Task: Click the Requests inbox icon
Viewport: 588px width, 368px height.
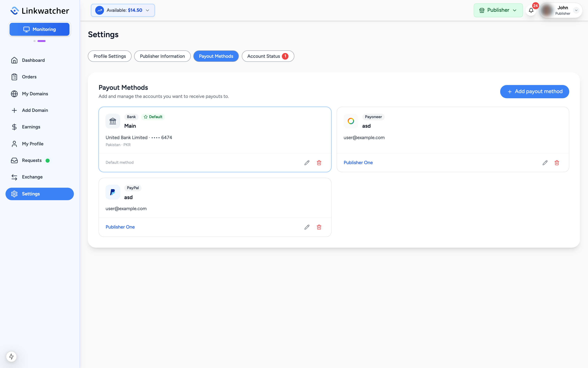Action: 14,160
